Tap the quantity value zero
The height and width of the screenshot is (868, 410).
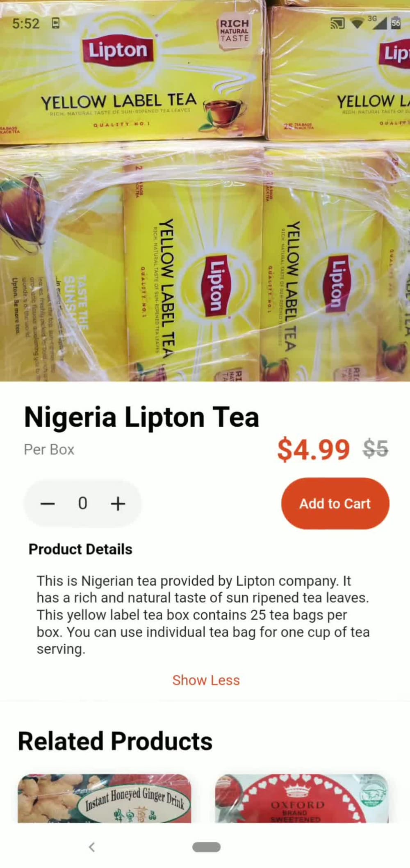click(82, 503)
